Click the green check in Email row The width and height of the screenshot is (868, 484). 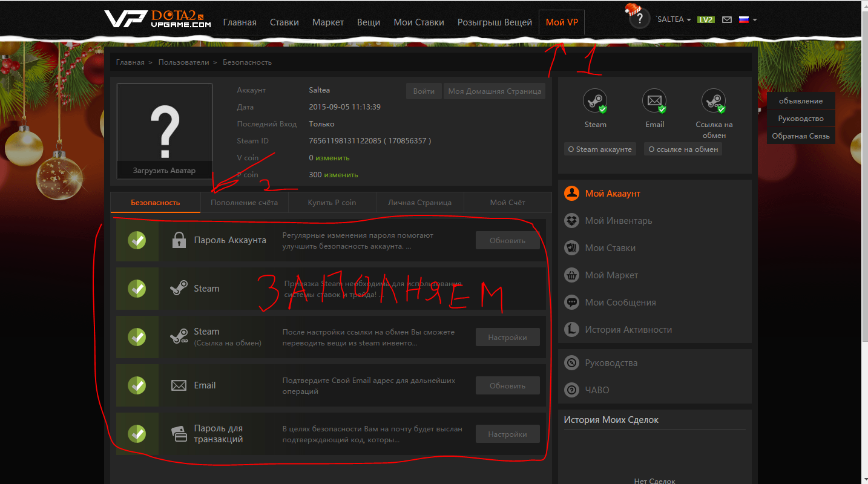click(x=137, y=385)
